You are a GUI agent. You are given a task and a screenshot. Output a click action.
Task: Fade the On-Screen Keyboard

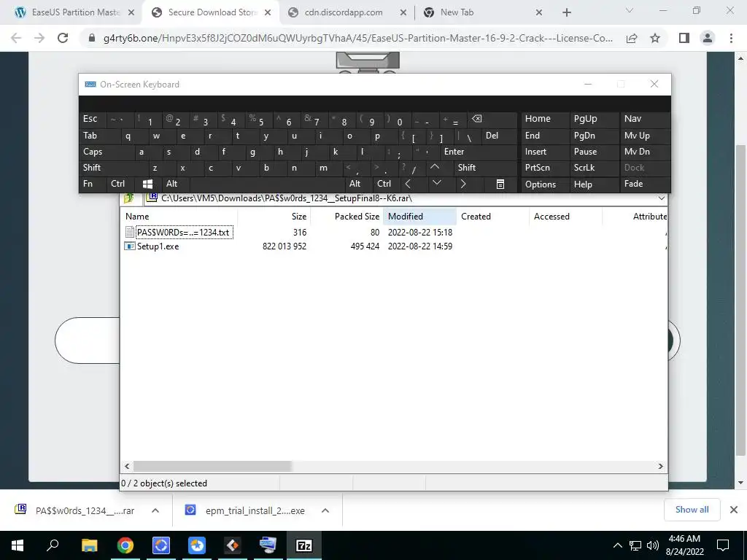(645, 184)
